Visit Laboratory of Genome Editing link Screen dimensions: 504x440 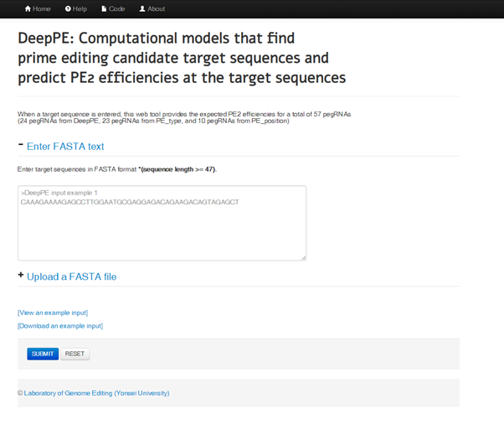point(96,393)
